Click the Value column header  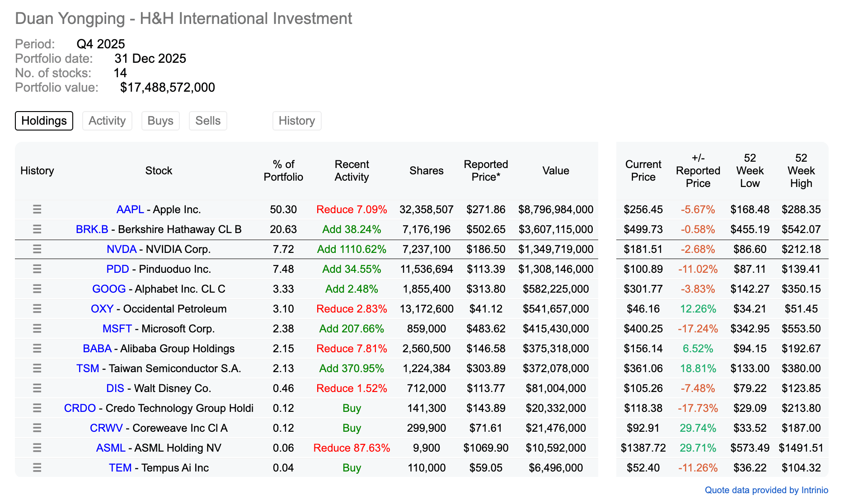[x=555, y=171]
